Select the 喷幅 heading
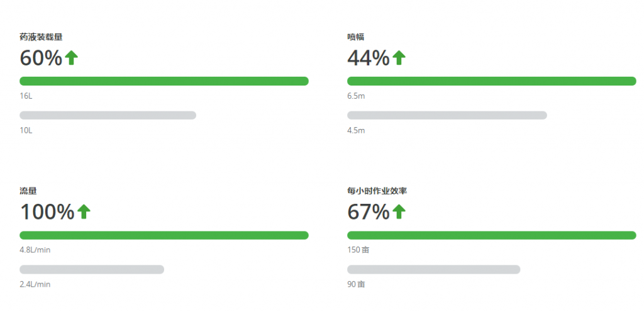 [356, 37]
